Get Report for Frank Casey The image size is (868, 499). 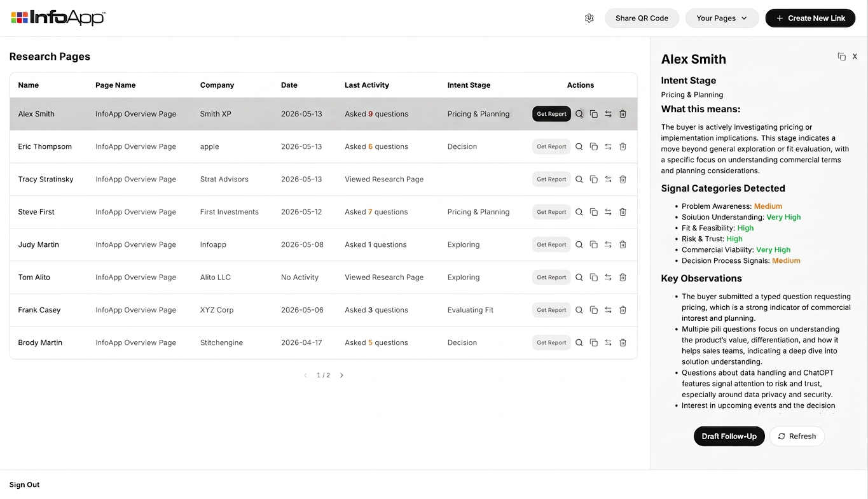coord(551,310)
